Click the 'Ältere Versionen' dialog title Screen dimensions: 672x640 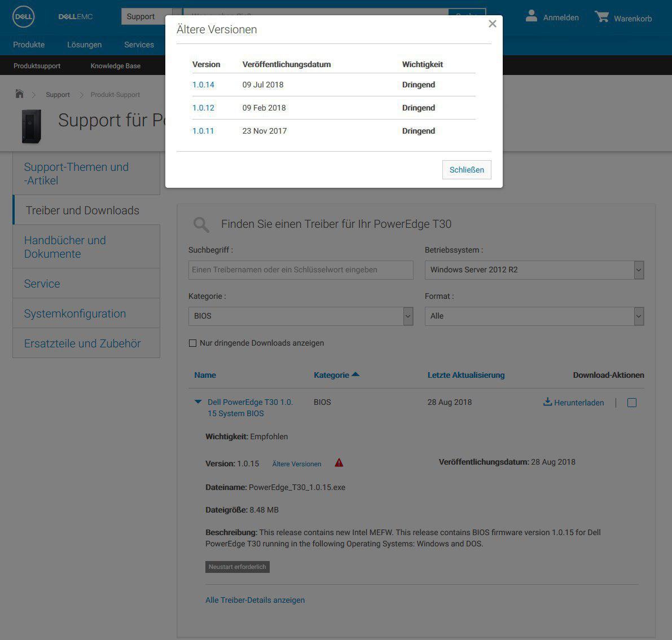[x=217, y=29]
